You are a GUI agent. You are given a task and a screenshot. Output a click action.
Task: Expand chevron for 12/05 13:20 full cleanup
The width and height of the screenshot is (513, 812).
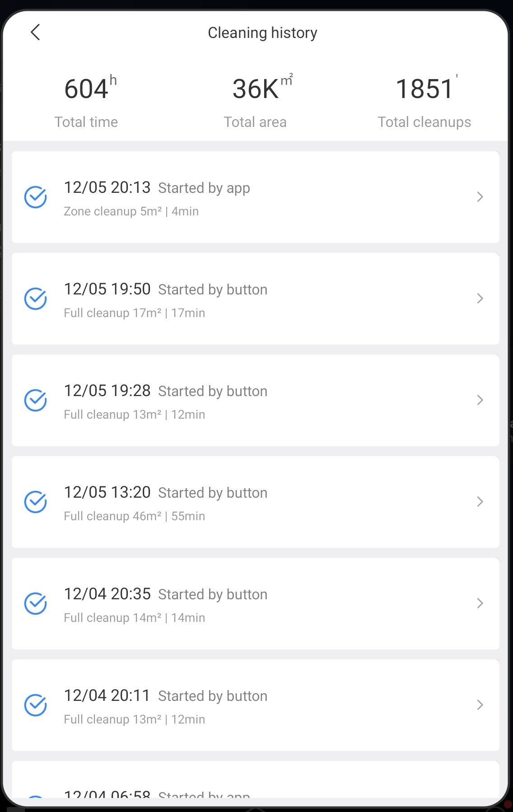(x=480, y=502)
